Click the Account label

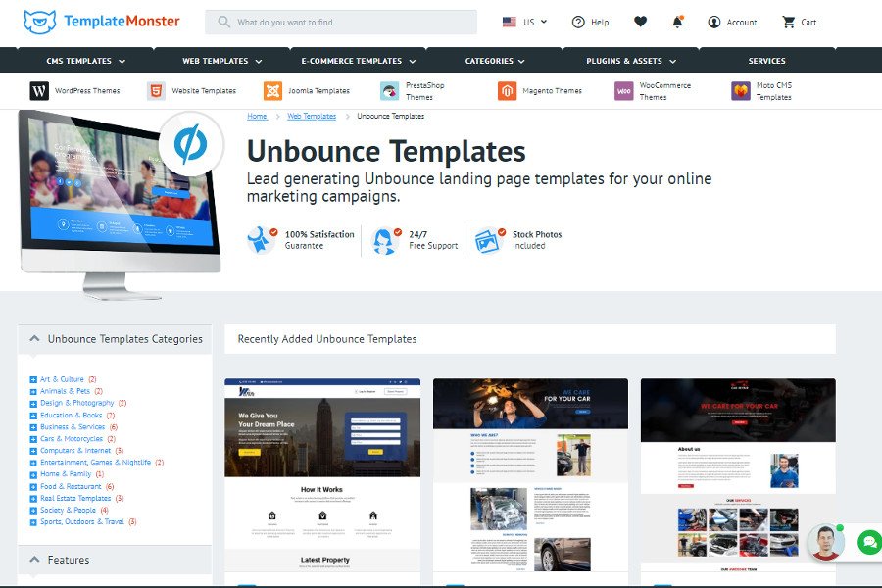tap(742, 22)
